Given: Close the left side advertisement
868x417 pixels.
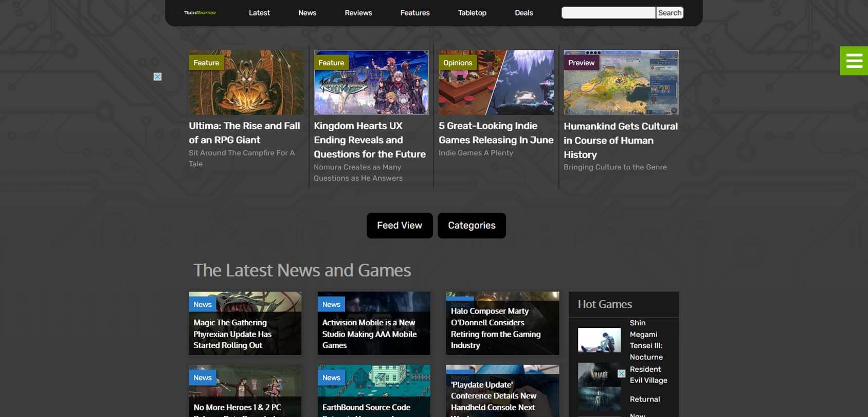Looking at the screenshot, I should (157, 77).
